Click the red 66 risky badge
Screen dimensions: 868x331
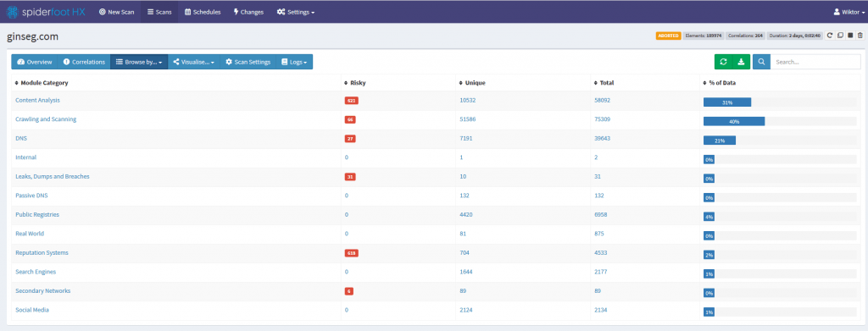point(350,119)
